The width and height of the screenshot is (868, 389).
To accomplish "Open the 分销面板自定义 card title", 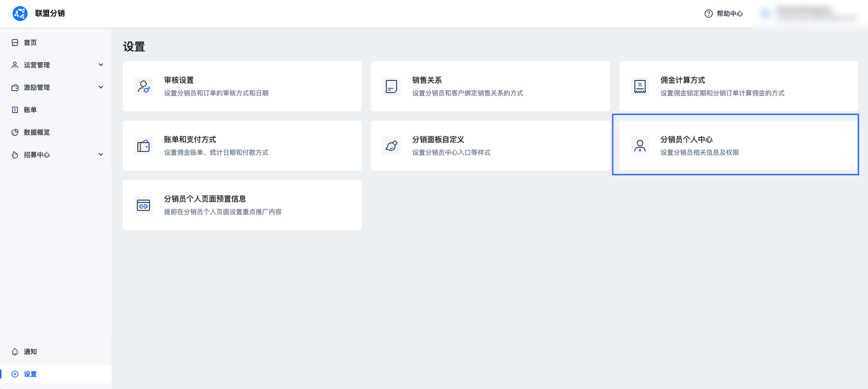I will point(438,140).
